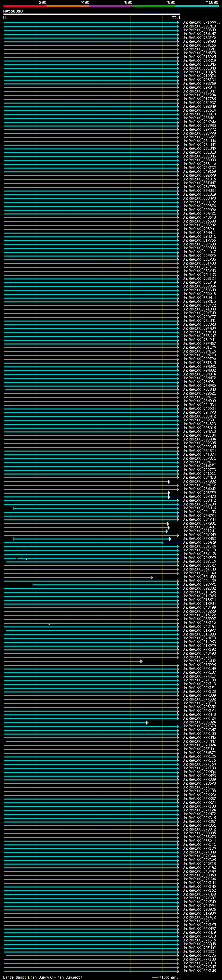Click the UniRef100_B8YJK4 label
The image size is (222, 980).
click(199, 546)
